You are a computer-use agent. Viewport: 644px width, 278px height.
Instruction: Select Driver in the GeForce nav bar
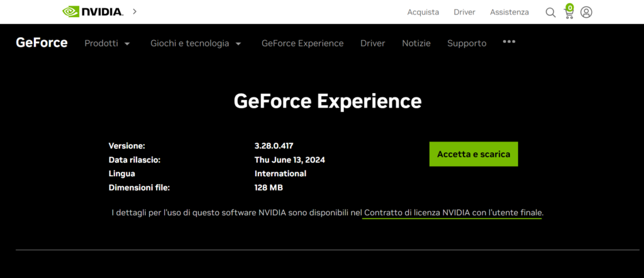pos(372,43)
